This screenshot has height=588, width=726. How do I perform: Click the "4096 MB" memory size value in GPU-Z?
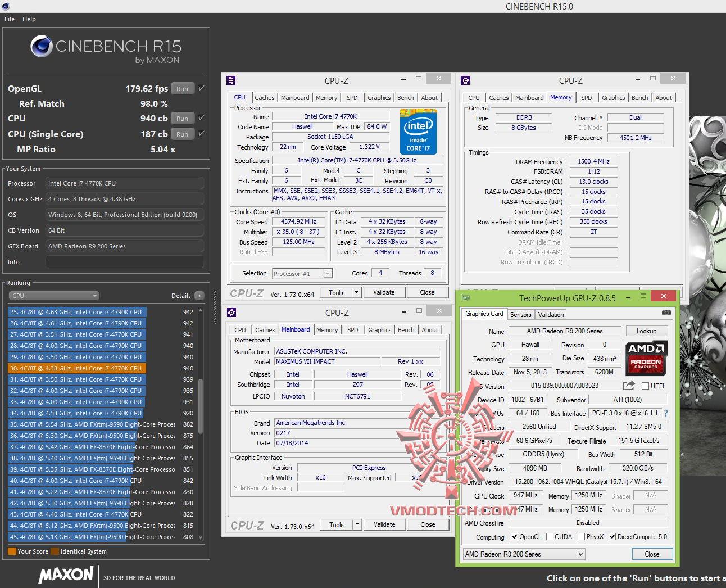point(534,468)
